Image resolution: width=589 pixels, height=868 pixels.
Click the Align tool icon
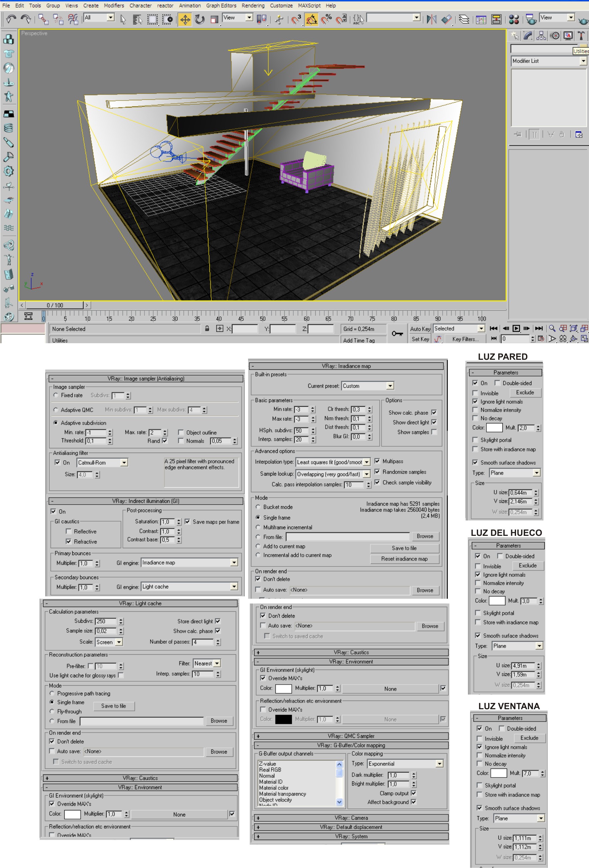[446, 19]
